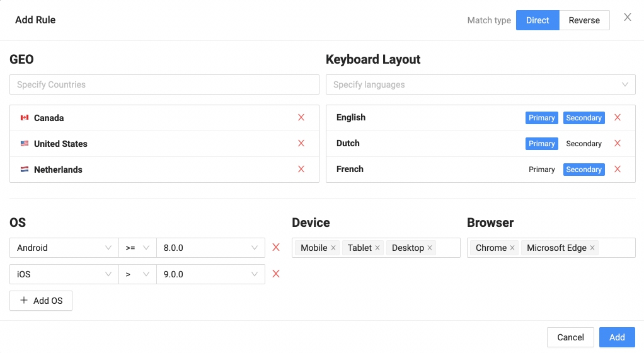Remove the English keyboard layout
The height and width of the screenshot is (353, 644).
tap(618, 118)
